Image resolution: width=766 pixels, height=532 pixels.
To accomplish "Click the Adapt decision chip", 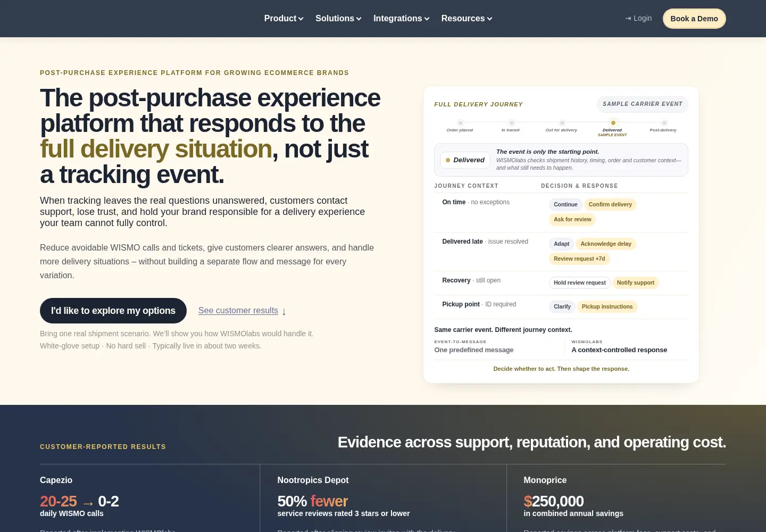I will tap(561, 244).
